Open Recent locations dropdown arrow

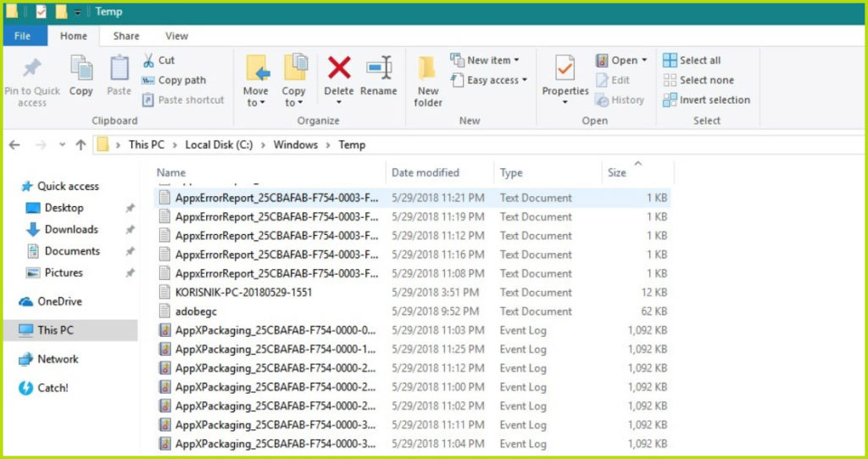pyautogui.click(x=62, y=145)
